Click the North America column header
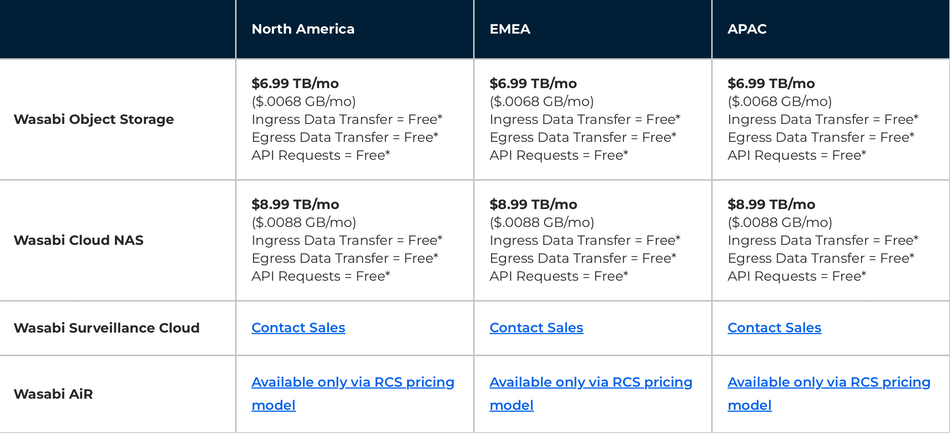Screen dimensions: 950x436 pos(303,29)
